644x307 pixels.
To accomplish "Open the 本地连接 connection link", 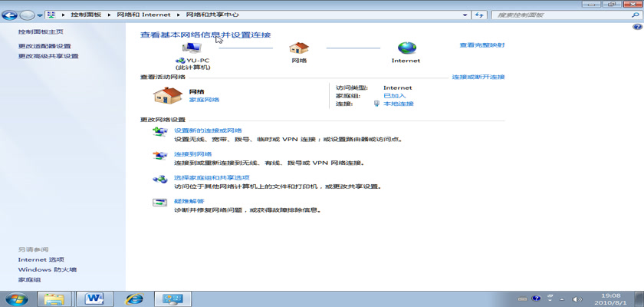I will tap(398, 104).
